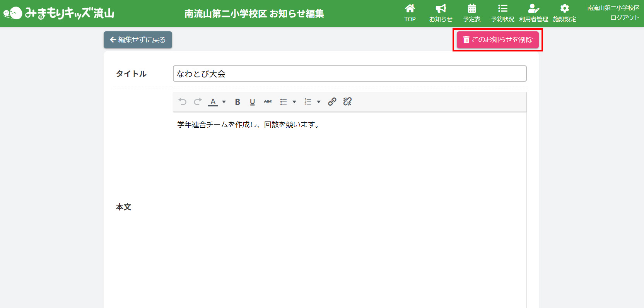This screenshot has height=308, width=644.
Task: Open the 予定表 calendar page
Action: click(x=471, y=13)
